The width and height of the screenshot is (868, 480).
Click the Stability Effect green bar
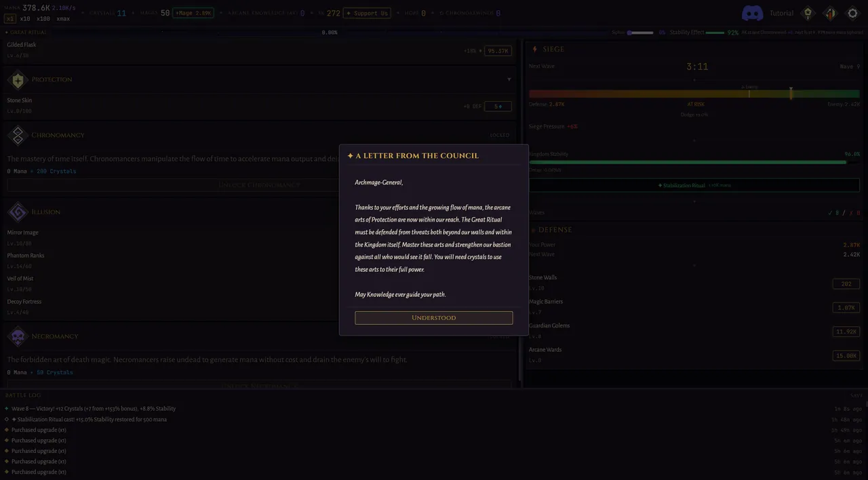(x=715, y=33)
